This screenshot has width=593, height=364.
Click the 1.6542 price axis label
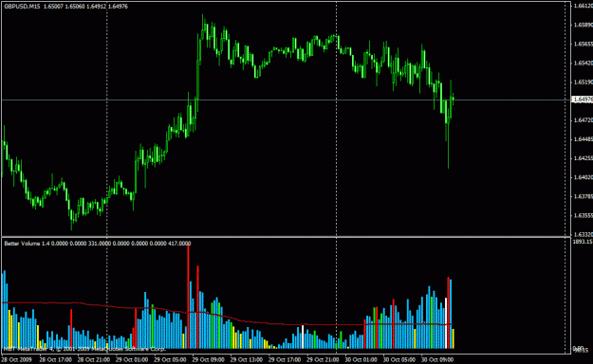coord(584,63)
